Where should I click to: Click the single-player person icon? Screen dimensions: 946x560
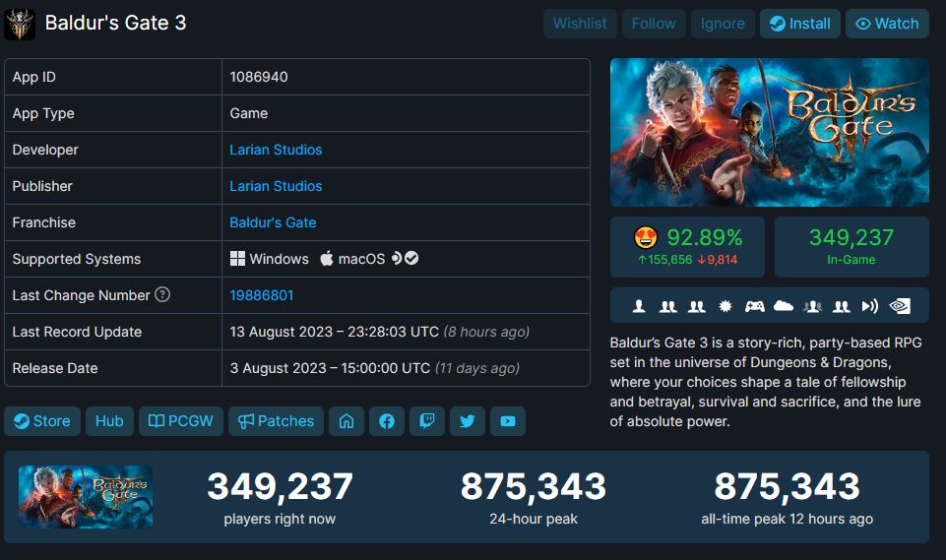click(x=639, y=306)
